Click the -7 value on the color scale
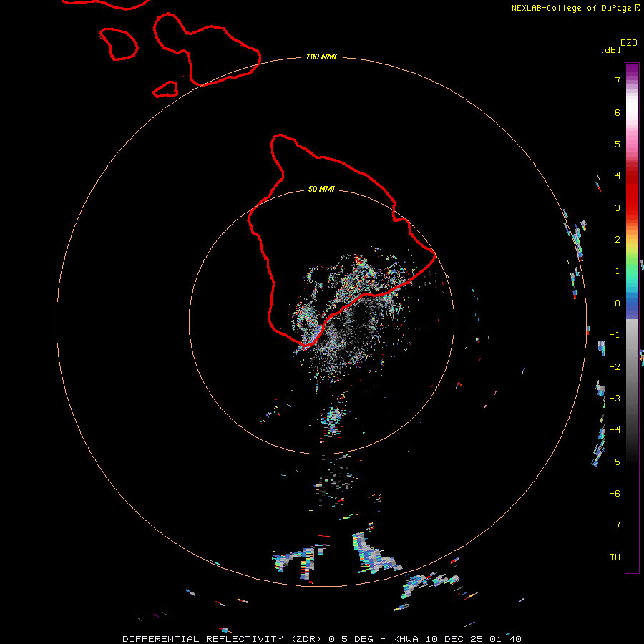The image size is (644, 644). click(615, 525)
